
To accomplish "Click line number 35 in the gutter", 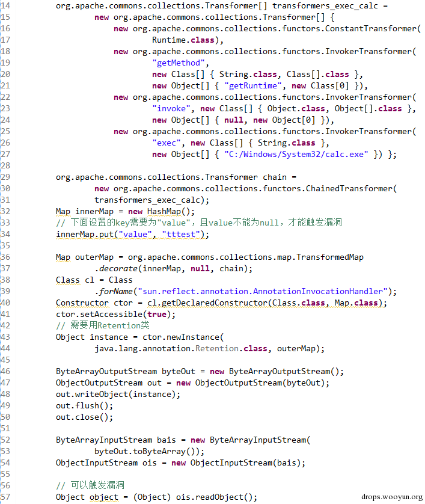I will point(5,246).
